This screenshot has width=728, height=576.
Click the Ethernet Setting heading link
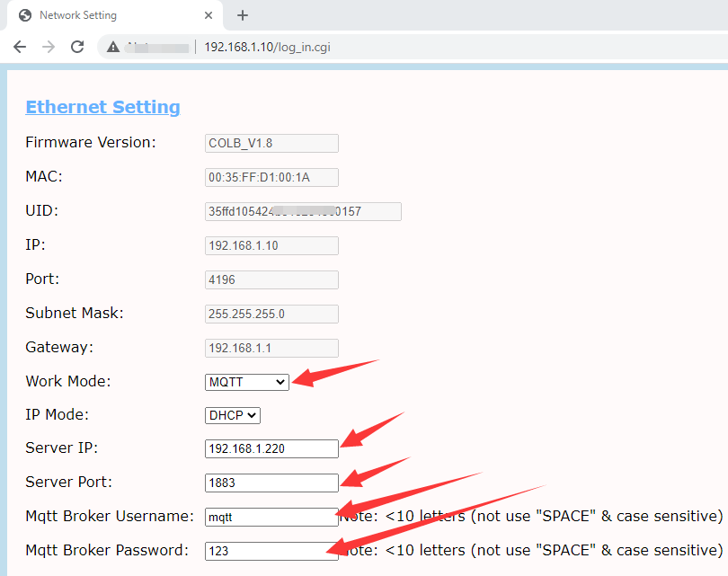102,107
